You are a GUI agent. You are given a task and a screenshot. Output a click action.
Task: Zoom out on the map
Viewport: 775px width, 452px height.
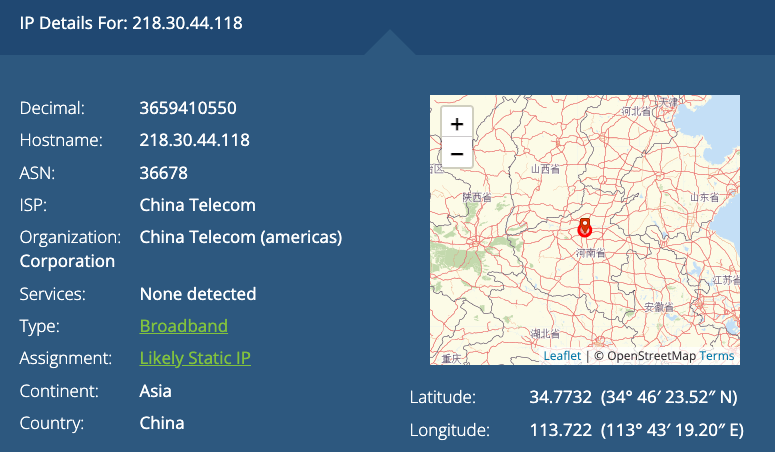tap(457, 154)
